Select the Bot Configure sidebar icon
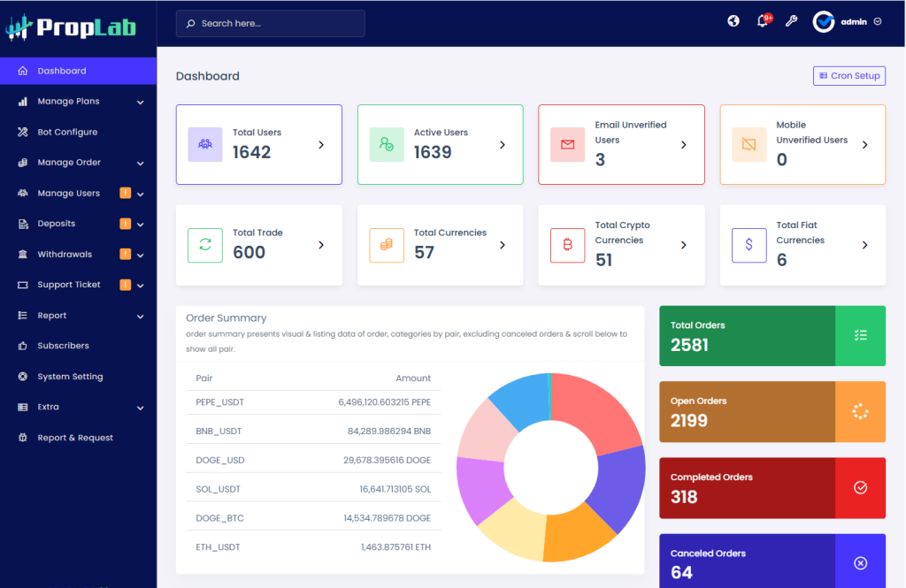 (22, 132)
